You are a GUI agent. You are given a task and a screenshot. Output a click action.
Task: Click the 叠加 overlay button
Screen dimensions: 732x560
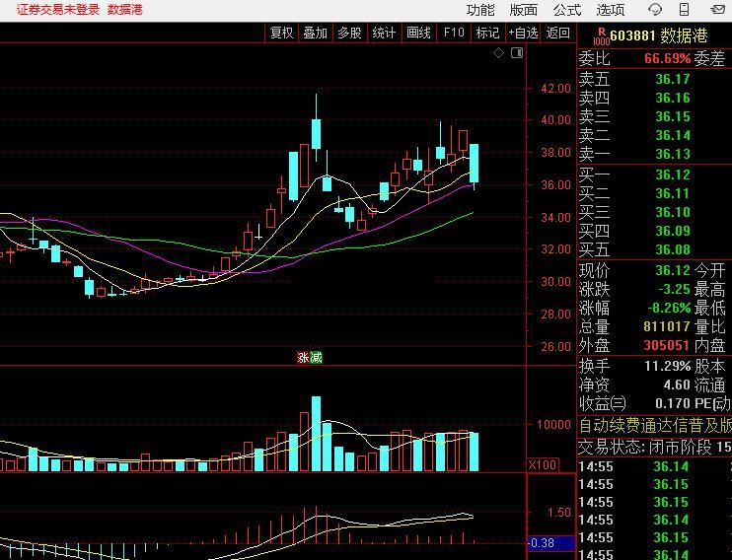[x=315, y=33]
